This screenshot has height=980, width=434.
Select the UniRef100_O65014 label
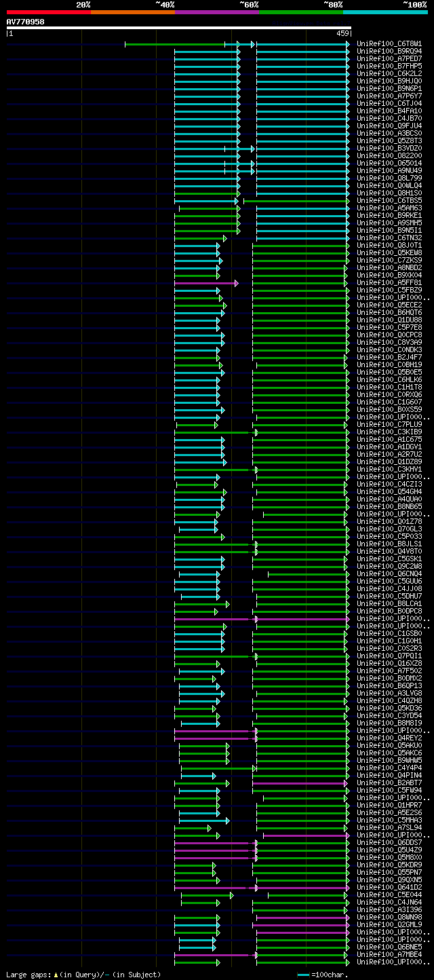tap(389, 163)
